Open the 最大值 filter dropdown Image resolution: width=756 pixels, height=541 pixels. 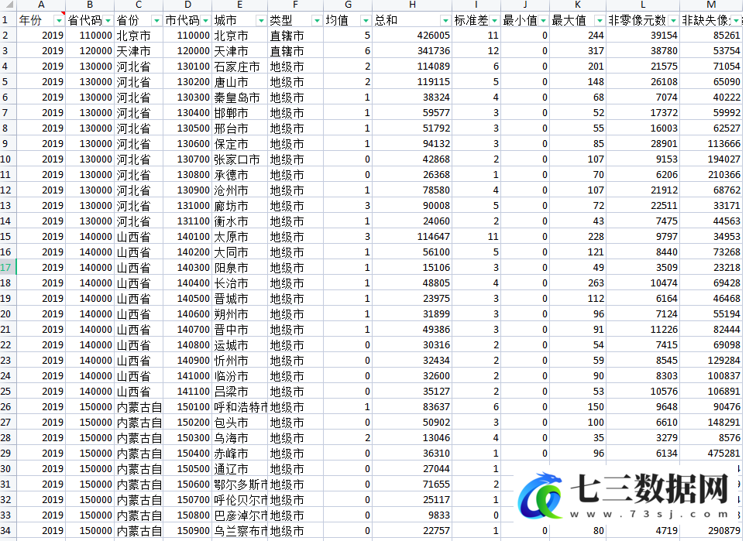click(600, 21)
